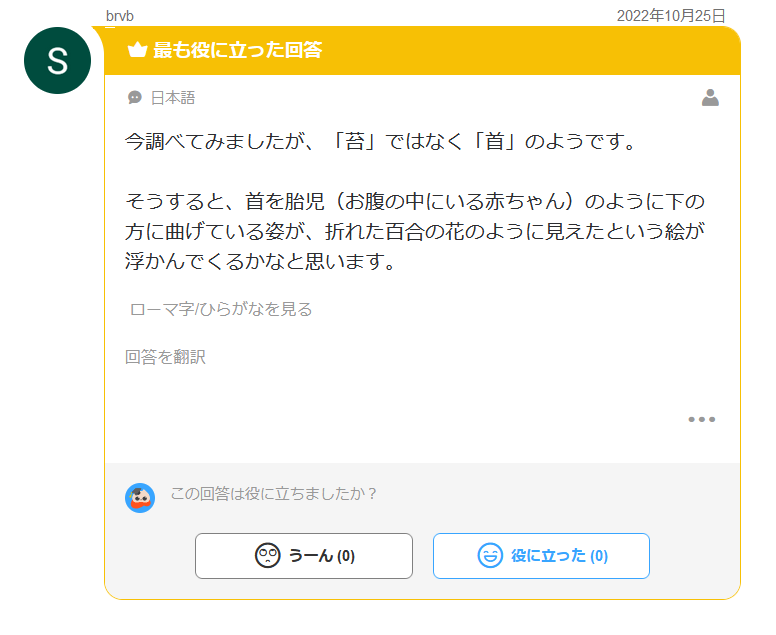Click この回答は役に立ちましたか？ prompt text
Screen dimensions: 776x635
[x=274, y=493]
